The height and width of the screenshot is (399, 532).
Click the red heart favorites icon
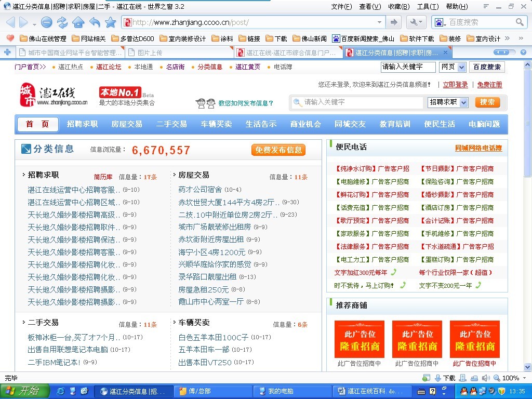(x=10, y=38)
